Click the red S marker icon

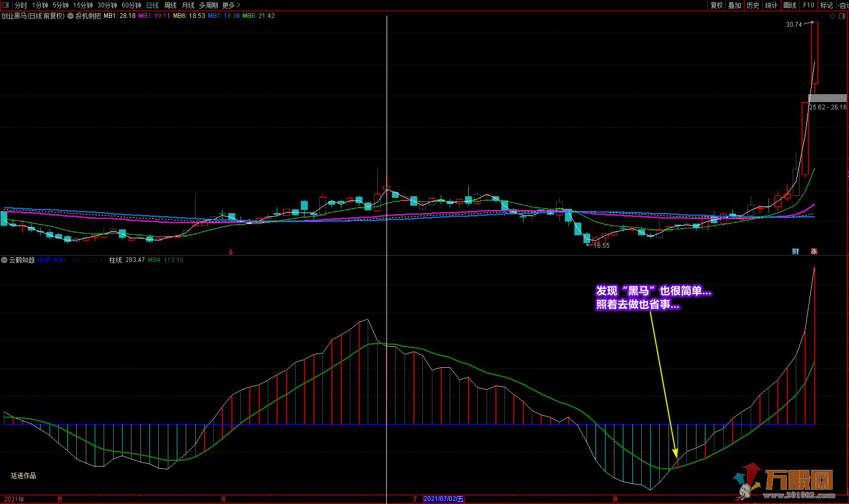(230, 252)
